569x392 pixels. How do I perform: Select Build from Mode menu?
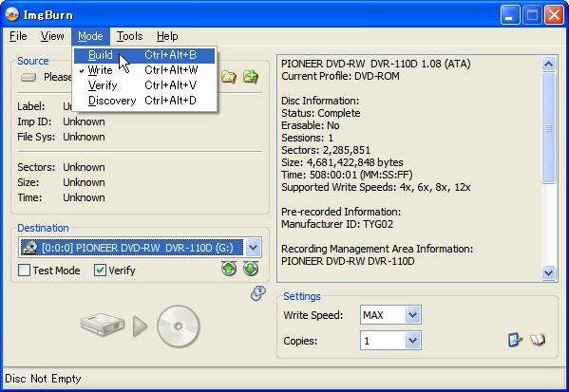click(144, 55)
